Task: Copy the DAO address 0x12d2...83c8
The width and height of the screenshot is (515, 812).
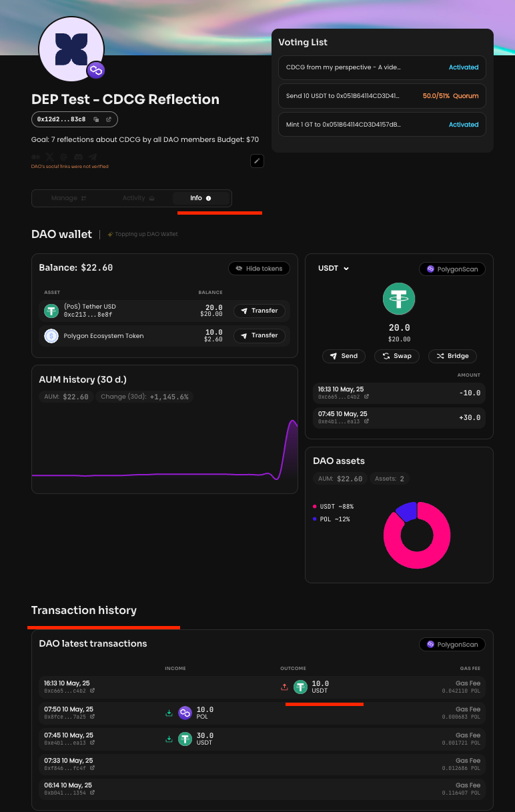Action: pyautogui.click(x=97, y=119)
